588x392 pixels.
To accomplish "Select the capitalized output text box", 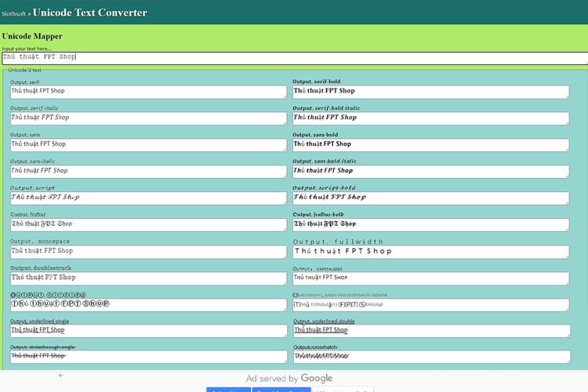I will tap(431, 279).
